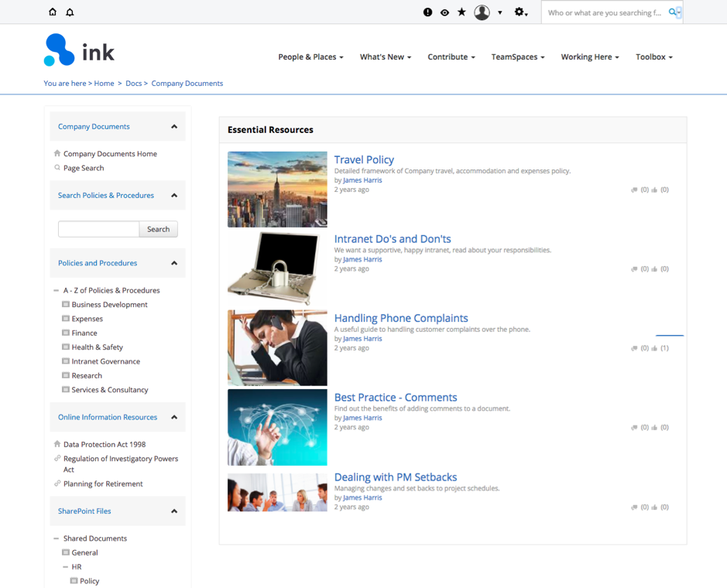Screen dimensions: 727x588
Task: Collapse the SharePoint Files section
Action: pyautogui.click(x=174, y=511)
